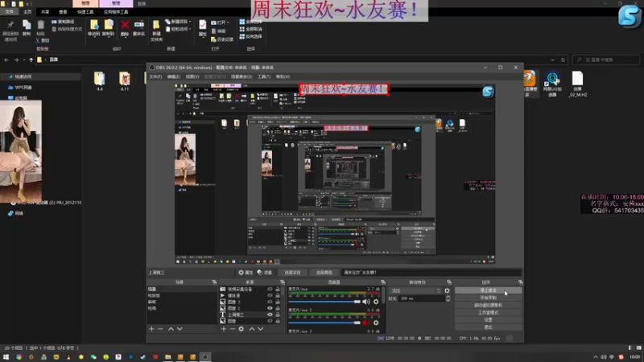Click the transition duration stepper arrows

click(448, 298)
